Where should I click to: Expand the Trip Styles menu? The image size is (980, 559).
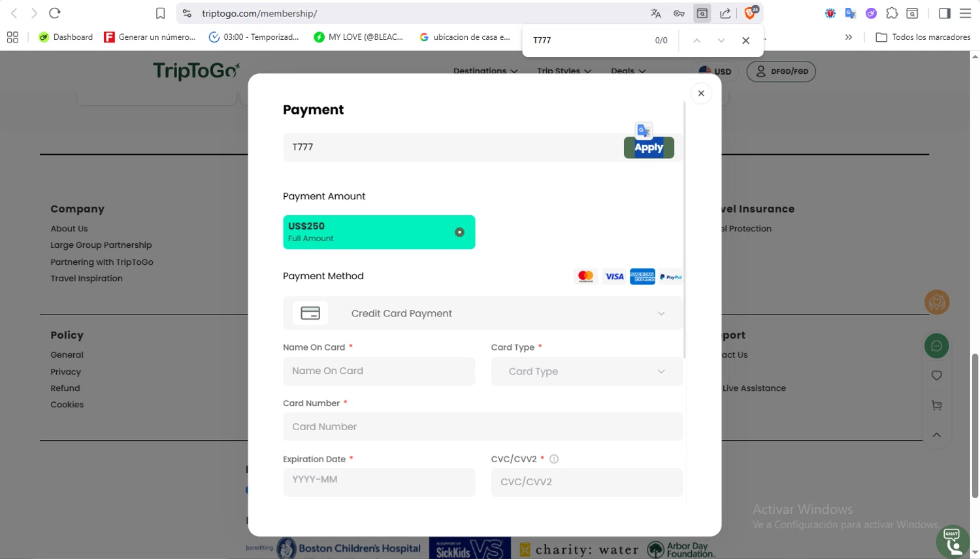(x=564, y=71)
